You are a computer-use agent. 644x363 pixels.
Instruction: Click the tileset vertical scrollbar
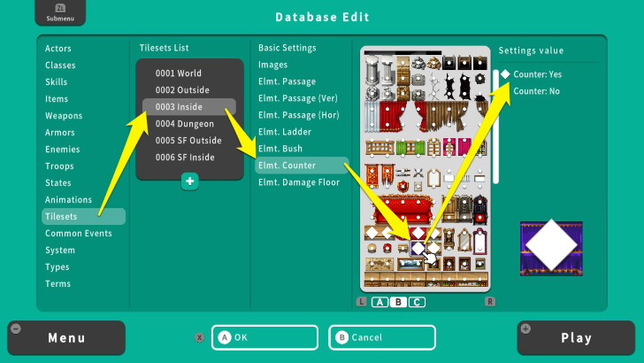[x=495, y=127]
